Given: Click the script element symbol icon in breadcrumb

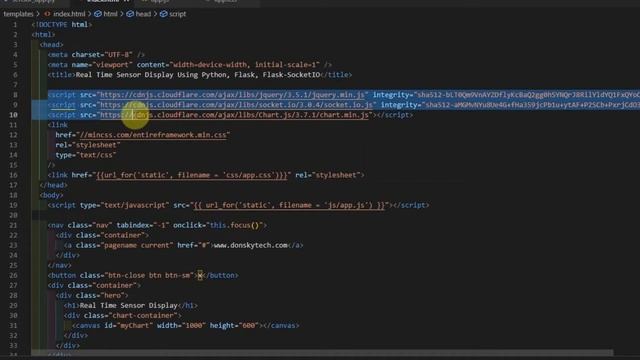Looking at the screenshot, I should click(164, 14).
